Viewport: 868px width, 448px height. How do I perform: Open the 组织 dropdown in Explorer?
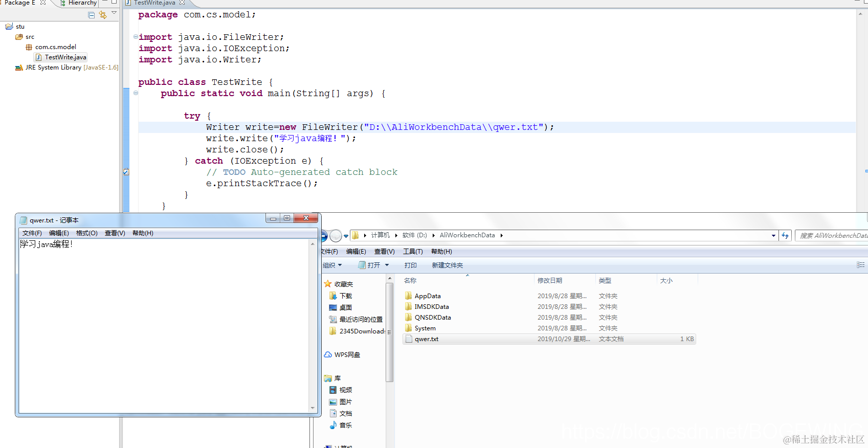[x=332, y=265]
